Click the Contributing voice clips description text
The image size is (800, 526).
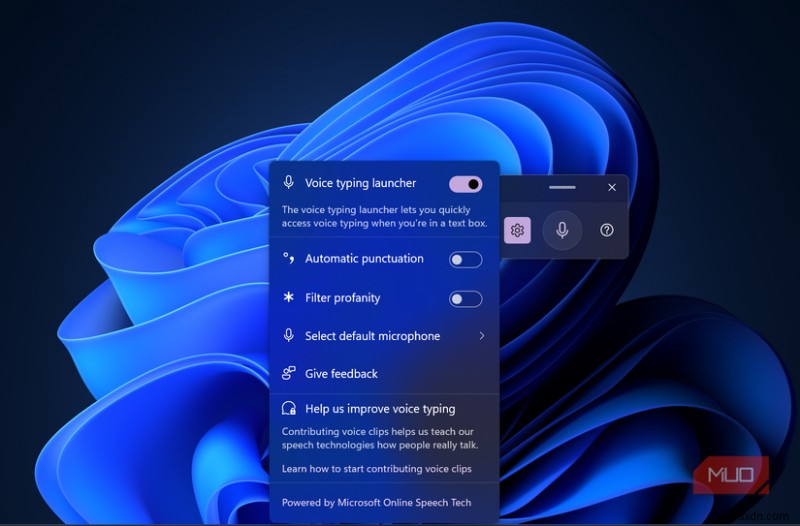coord(380,438)
